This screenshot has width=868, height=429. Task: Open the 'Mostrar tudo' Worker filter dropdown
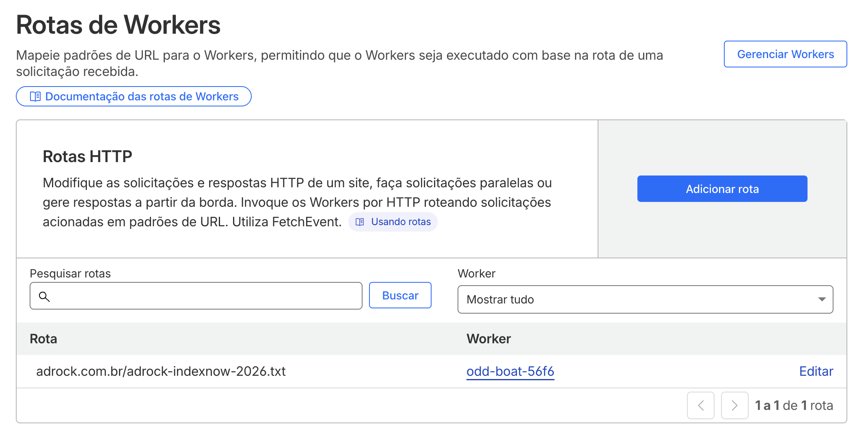point(646,299)
